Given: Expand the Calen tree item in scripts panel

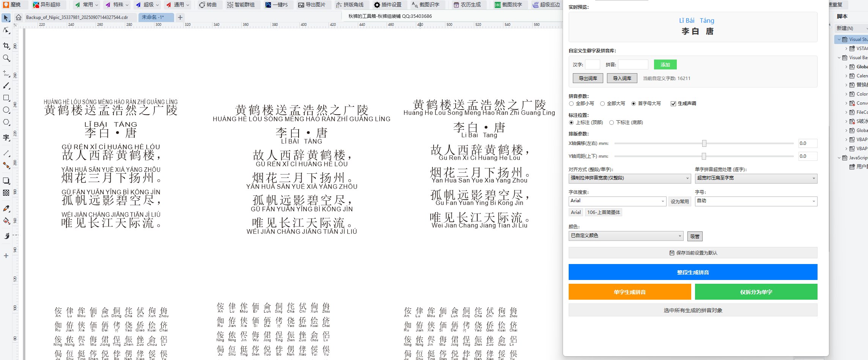Looking at the screenshot, I should click(x=846, y=76).
